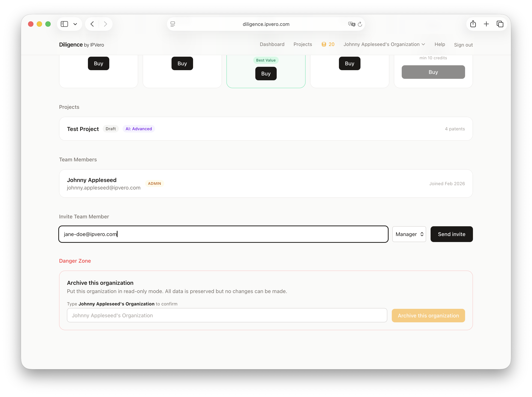Click the credits coin icon showing 20

point(324,44)
